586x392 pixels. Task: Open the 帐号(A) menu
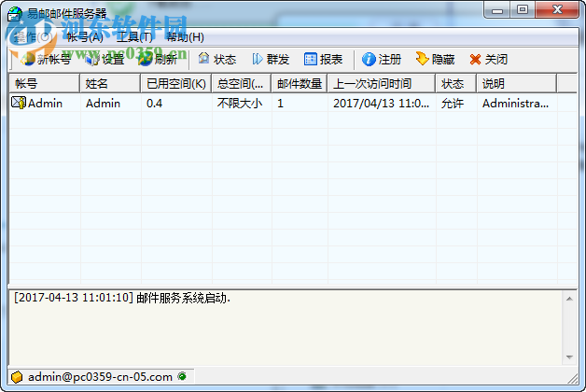(x=85, y=37)
